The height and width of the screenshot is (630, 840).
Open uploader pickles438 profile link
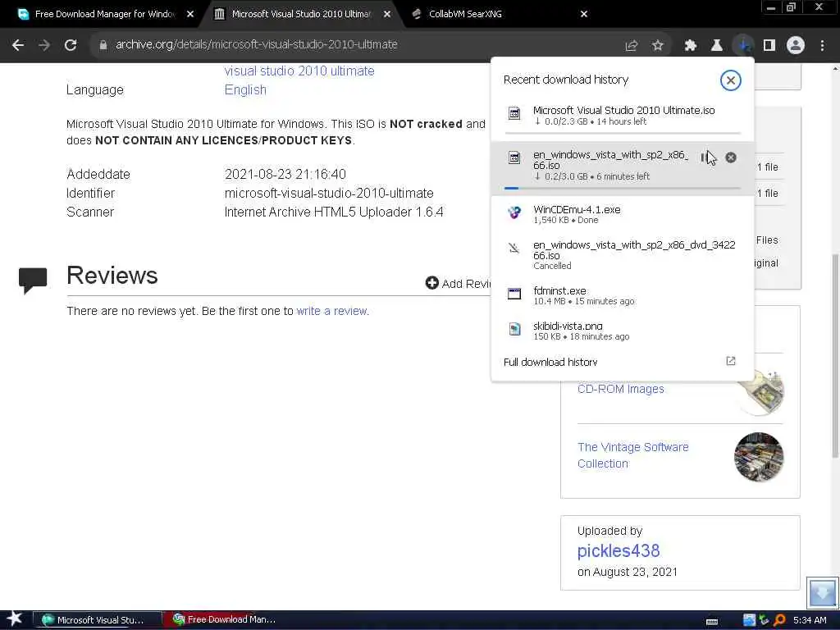pos(619,550)
